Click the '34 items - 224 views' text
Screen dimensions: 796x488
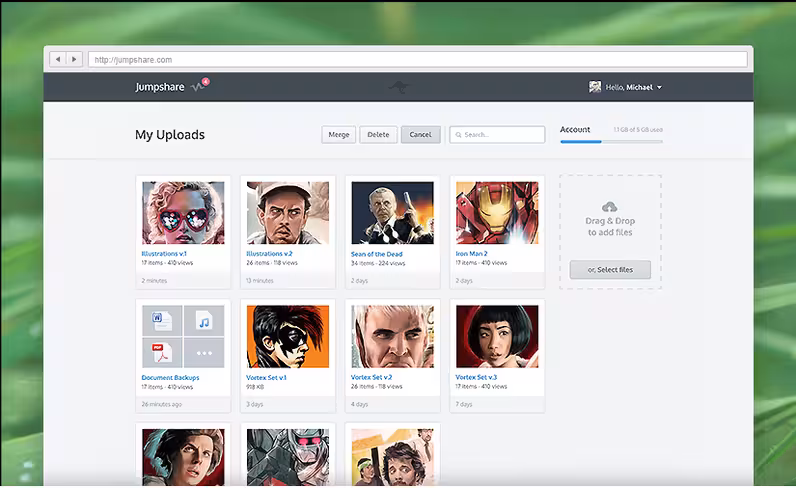pos(378,263)
